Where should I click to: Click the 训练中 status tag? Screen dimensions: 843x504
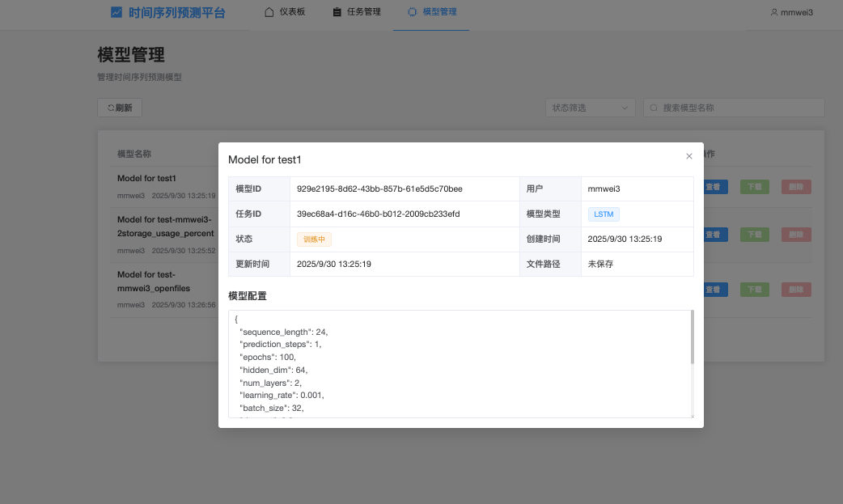click(x=314, y=239)
